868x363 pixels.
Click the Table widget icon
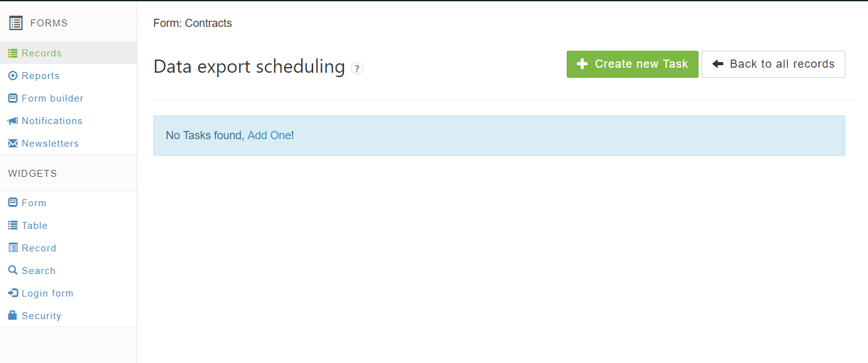(13, 226)
